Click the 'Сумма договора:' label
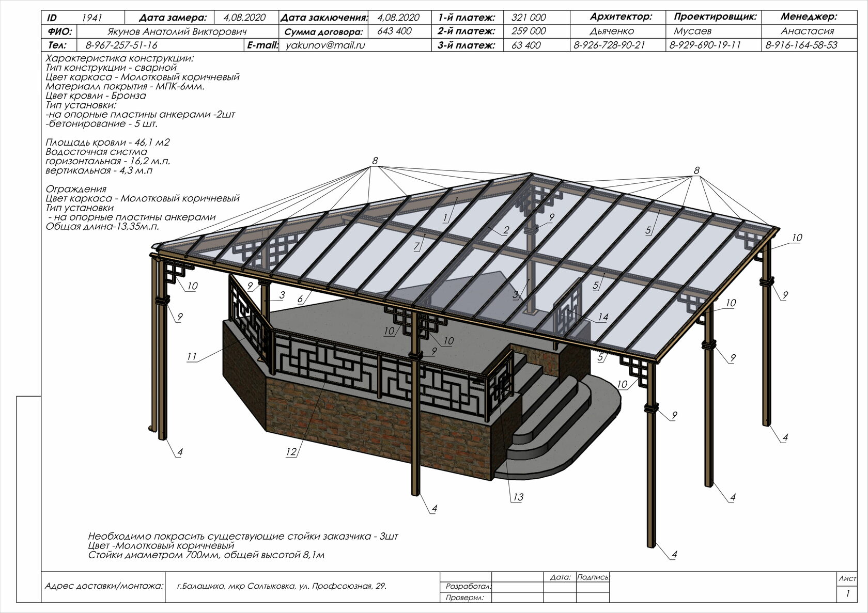This screenshot has width=868, height=613. [x=323, y=32]
